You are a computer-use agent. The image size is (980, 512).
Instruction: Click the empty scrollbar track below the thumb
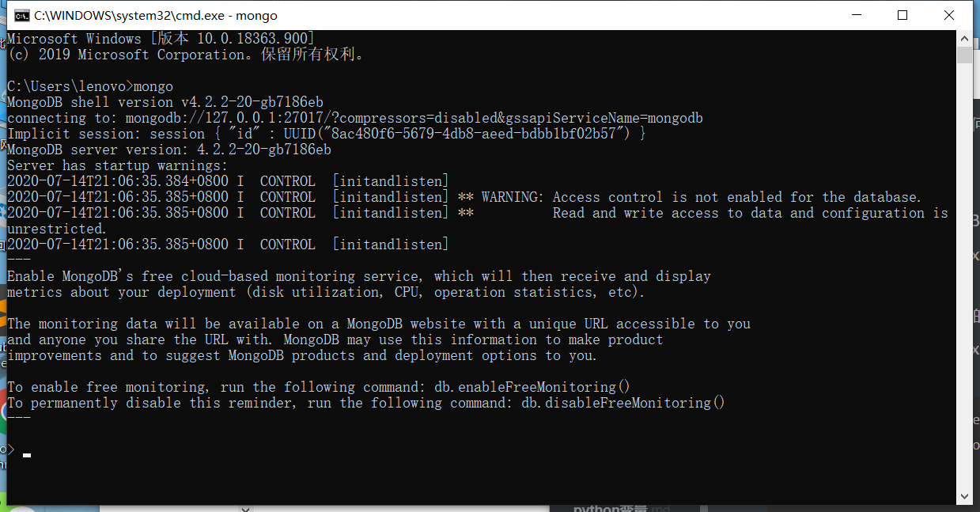tap(964, 277)
